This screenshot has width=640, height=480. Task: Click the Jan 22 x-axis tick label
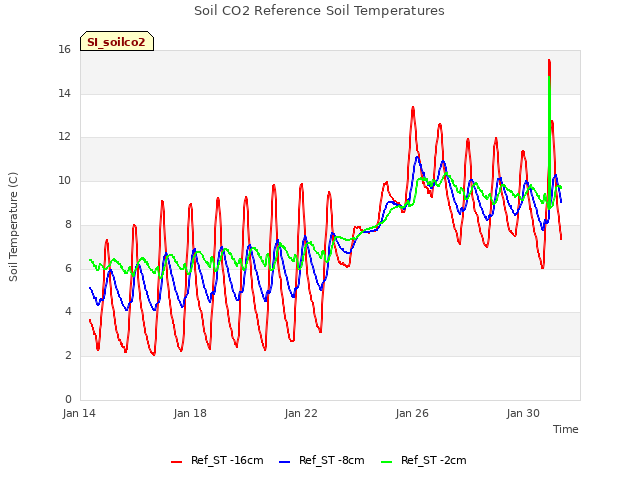301,413
